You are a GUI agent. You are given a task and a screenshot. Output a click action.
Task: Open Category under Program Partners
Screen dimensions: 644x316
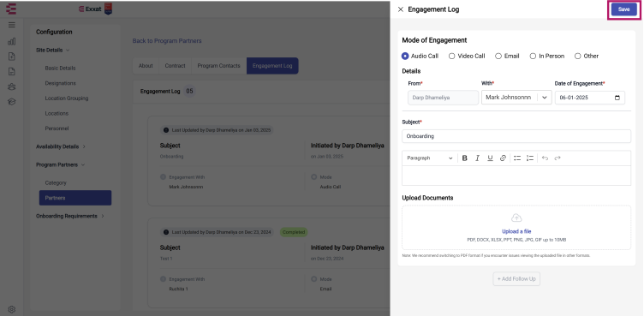coord(56,183)
